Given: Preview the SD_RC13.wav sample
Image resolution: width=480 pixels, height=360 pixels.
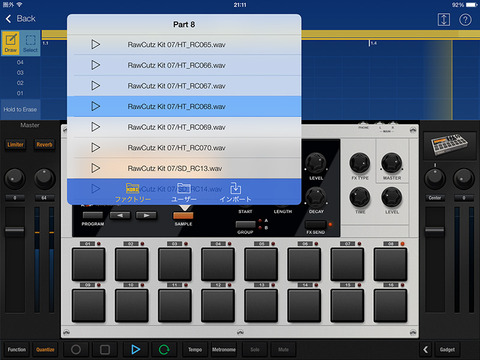Looking at the screenshot, I should (96, 168).
